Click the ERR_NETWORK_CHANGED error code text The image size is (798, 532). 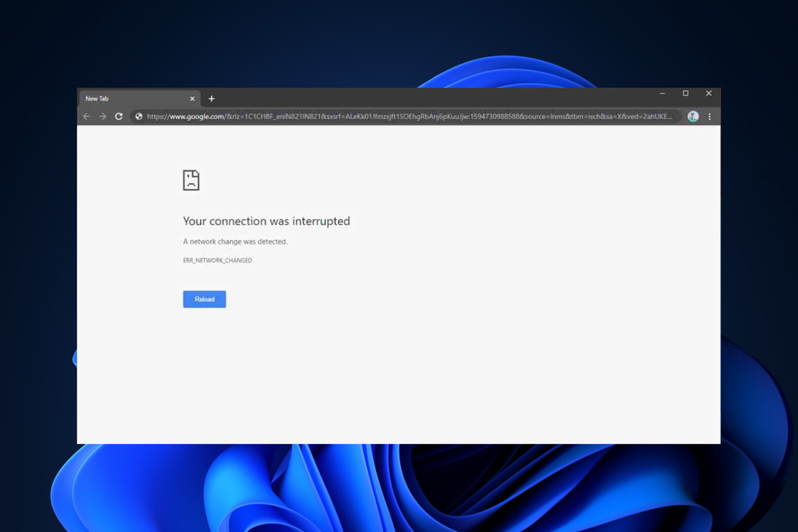click(x=217, y=260)
